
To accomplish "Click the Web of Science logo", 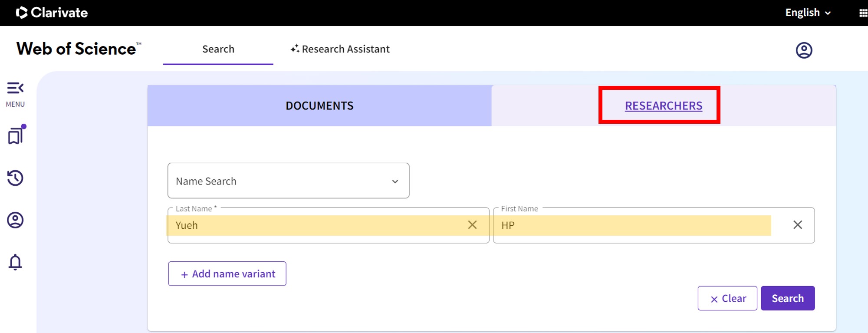I will coord(79,49).
